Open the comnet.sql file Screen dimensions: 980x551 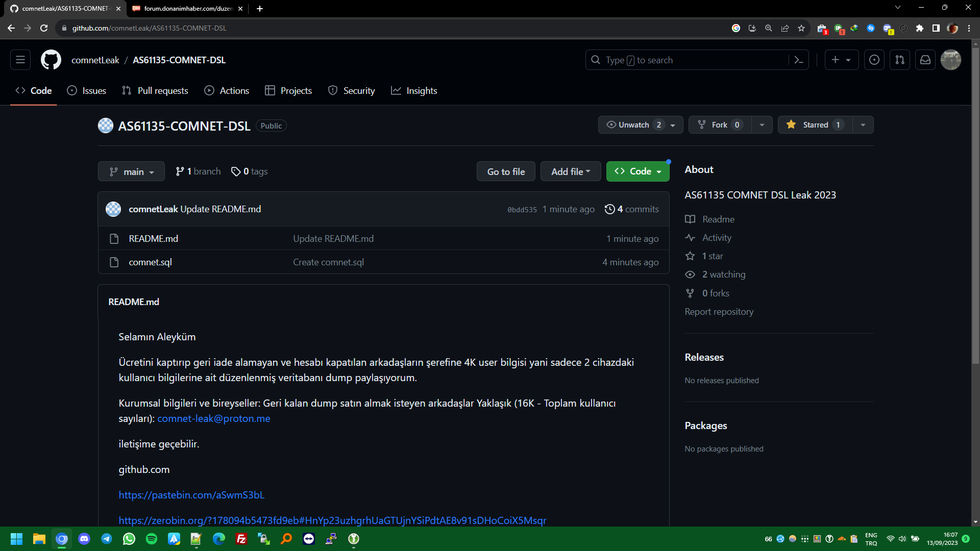coord(150,262)
